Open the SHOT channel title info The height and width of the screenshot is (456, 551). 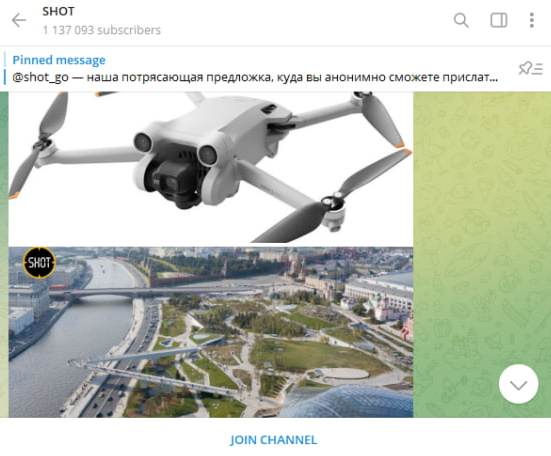point(58,11)
